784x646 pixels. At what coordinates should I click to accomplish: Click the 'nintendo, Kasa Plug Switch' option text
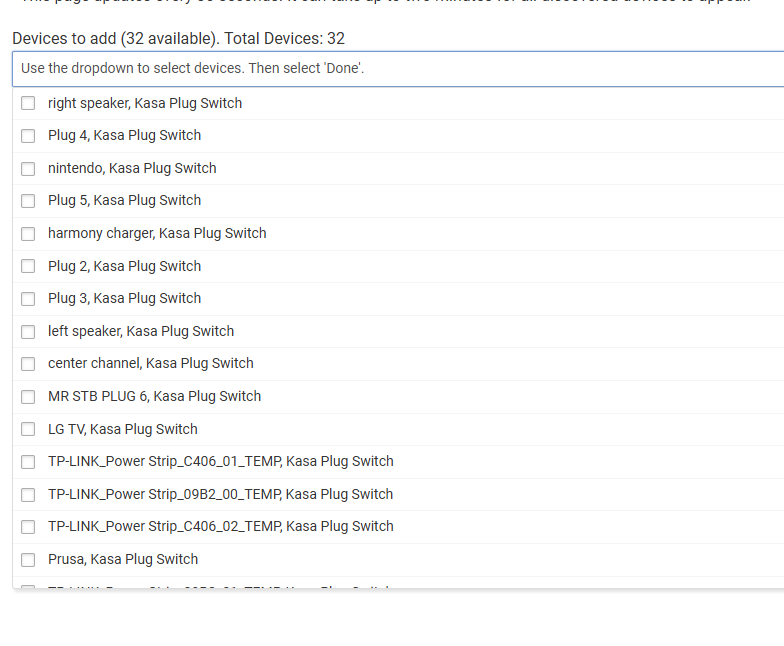132,168
